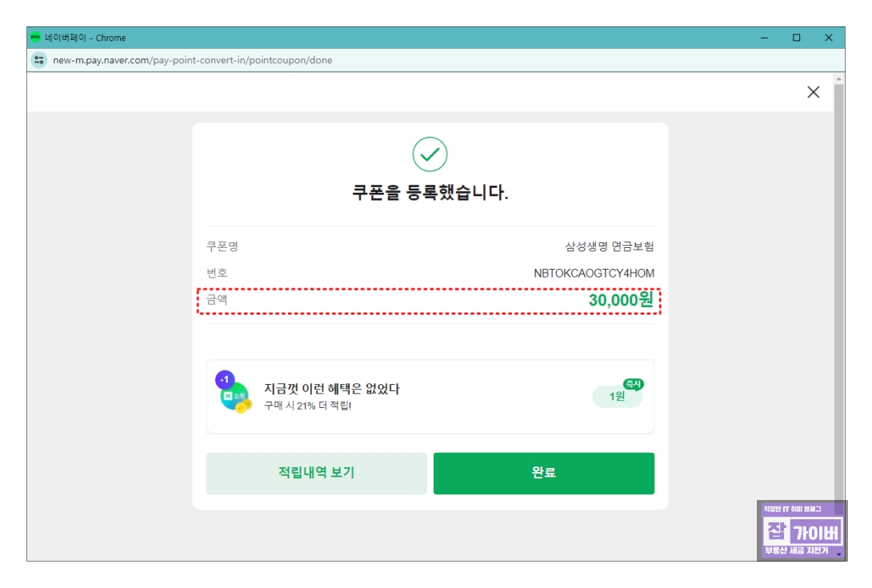Open 적립내역 보기 to view point history
Viewport: 872px width, 588px height.
click(x=316, y=473)
